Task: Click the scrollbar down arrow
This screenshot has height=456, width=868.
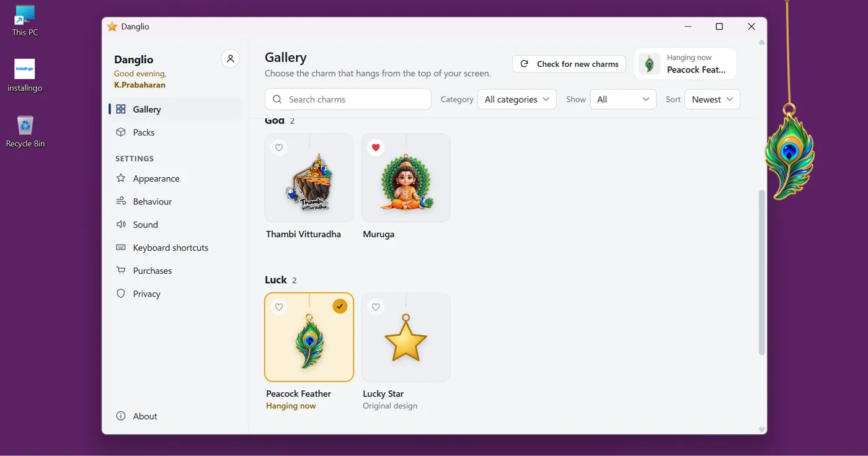Action: coord(761,429)
